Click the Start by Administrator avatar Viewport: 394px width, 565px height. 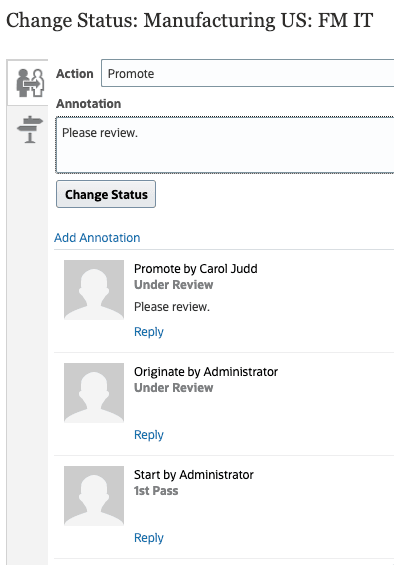point(94,496)
